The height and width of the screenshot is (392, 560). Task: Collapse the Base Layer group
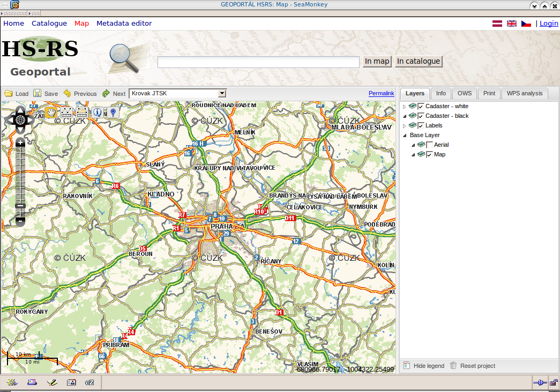(x=405, y=135)
